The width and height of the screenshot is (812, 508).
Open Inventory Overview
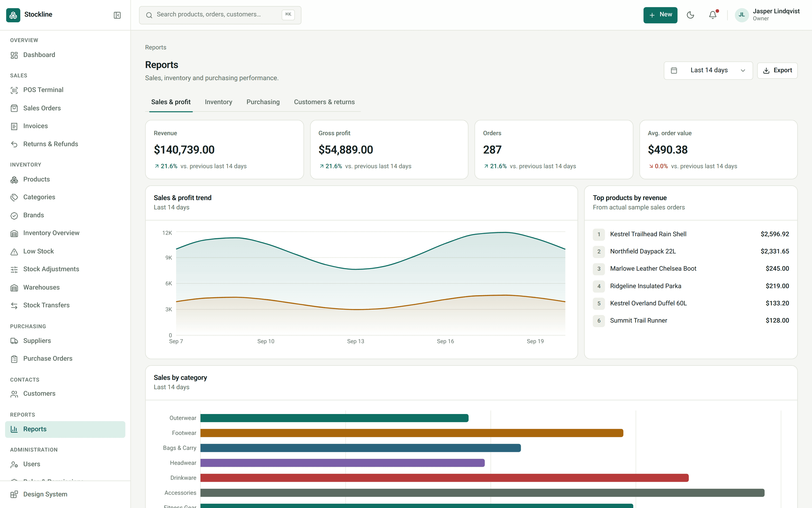[x=65, y=233]
